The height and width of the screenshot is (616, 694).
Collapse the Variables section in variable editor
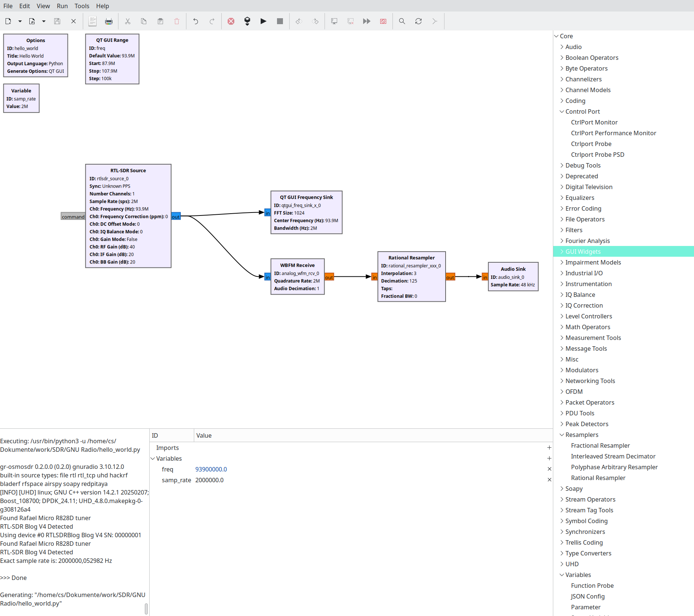pos(153,458)
